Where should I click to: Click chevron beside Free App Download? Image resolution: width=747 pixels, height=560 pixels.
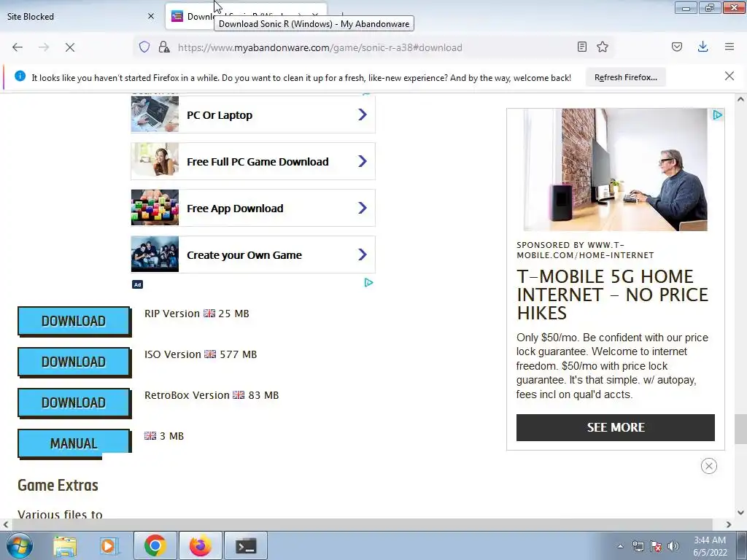pyautogui.click(x=363, y=208)
